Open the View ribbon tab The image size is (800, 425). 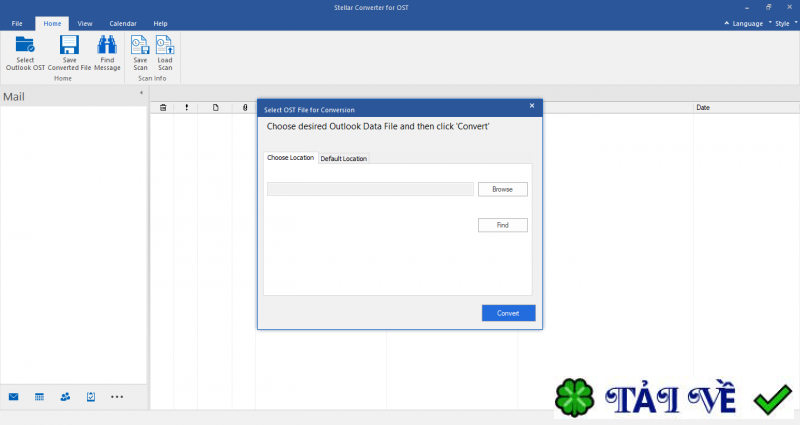85,23
